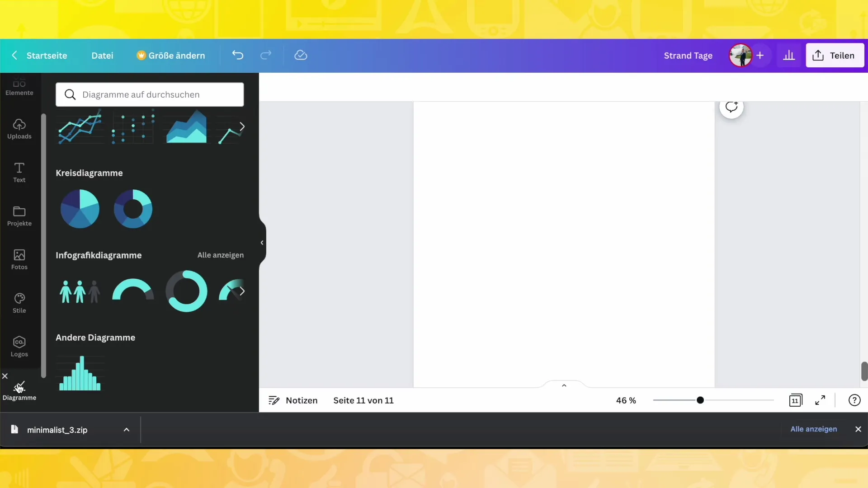The image size is (868, 488).
Task: Click the cloud save status icon
Action: click(x=301, y=55)
